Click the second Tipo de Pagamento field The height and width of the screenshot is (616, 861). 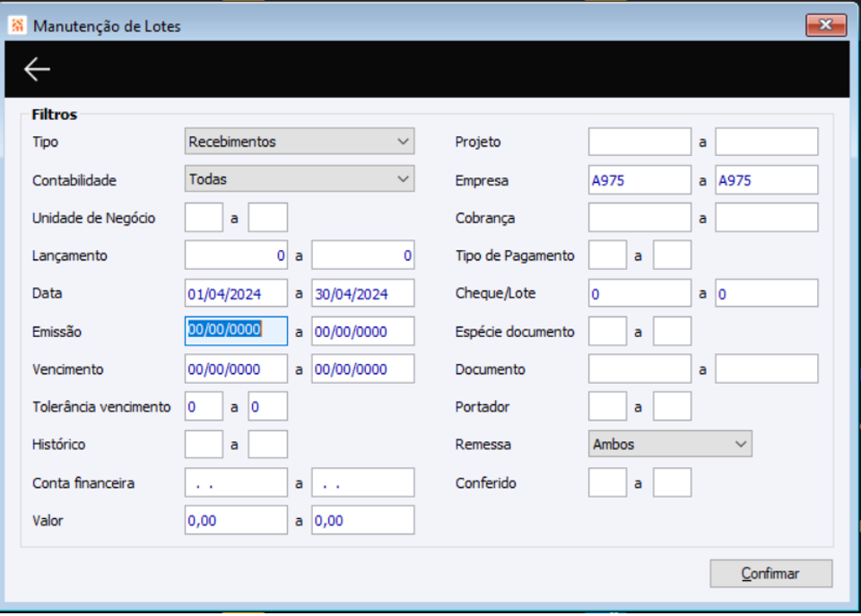(672, 255)
